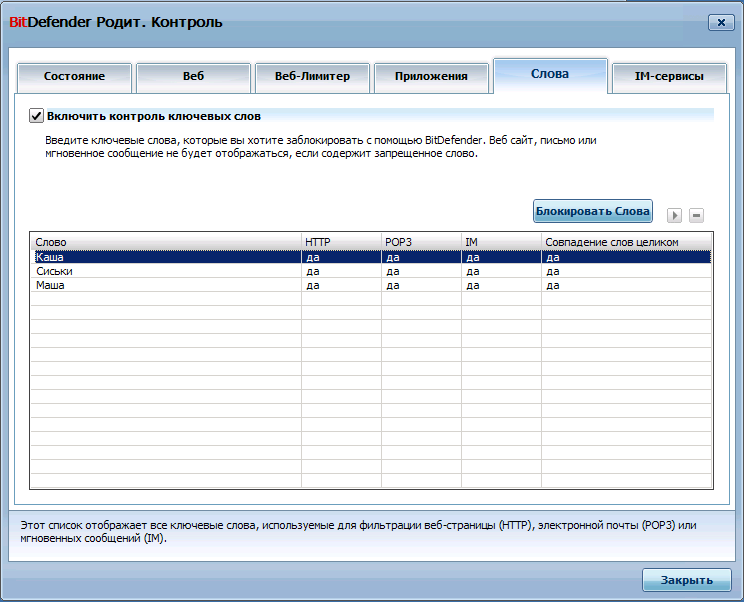Click whole-word 'да' cell in Маша row
This screenshot has height=602, width=744.
(626, 285)
